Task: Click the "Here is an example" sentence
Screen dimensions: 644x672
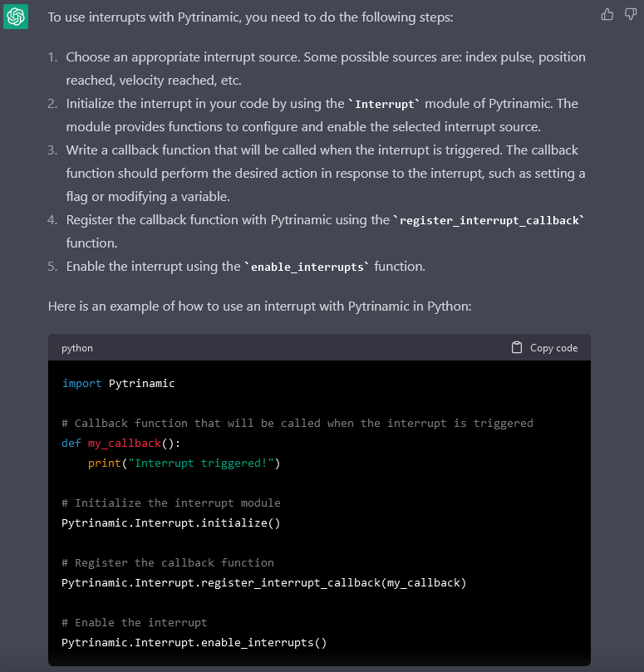Action: [259, 307]
